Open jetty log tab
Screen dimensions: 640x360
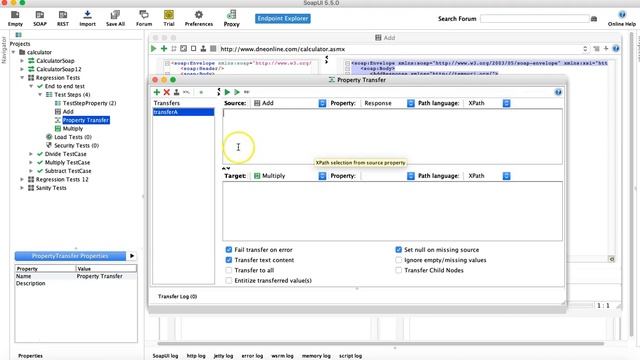click(223, 356)
